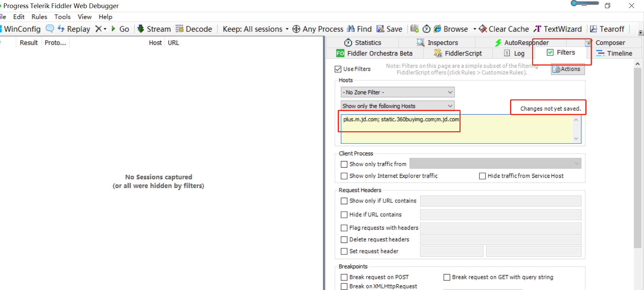Viewport: 644px width, 290px height.
Task: Click the Actions button
Action: (568, 69)
